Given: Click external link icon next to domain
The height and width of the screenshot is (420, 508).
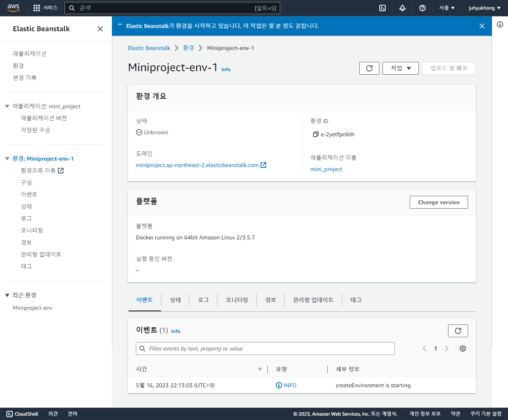Looking at the screenshot, I should 263,165.
